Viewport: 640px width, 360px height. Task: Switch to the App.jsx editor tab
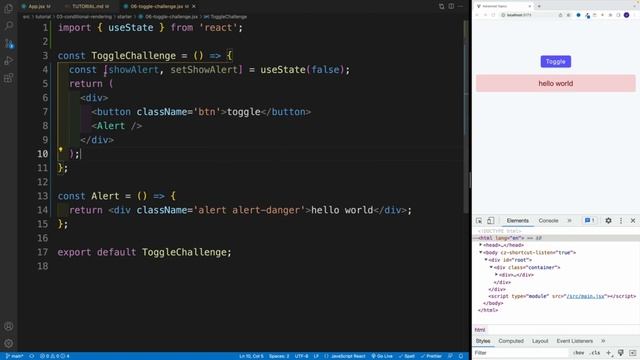[x=36, y=6]
